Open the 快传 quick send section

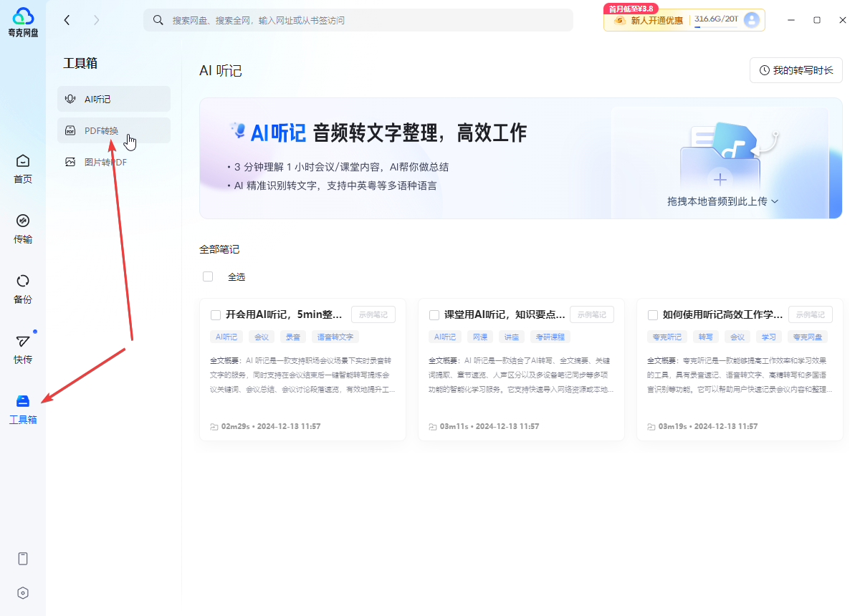point(23,350)
